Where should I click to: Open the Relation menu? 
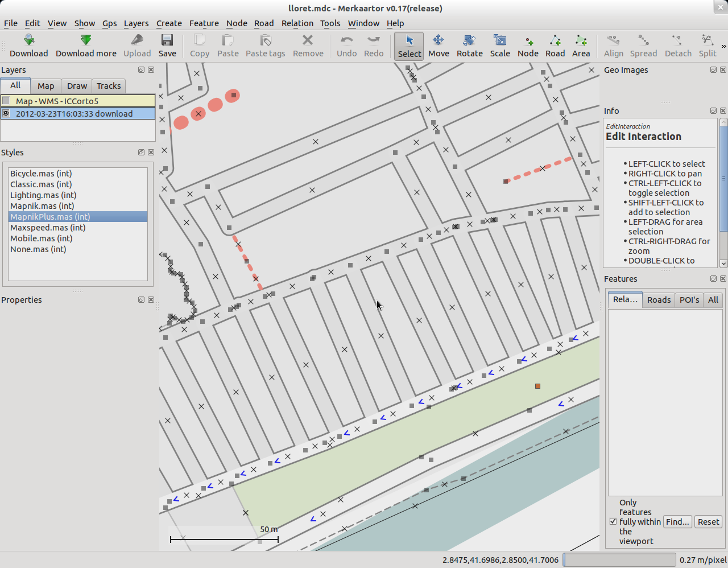point(297,23)
